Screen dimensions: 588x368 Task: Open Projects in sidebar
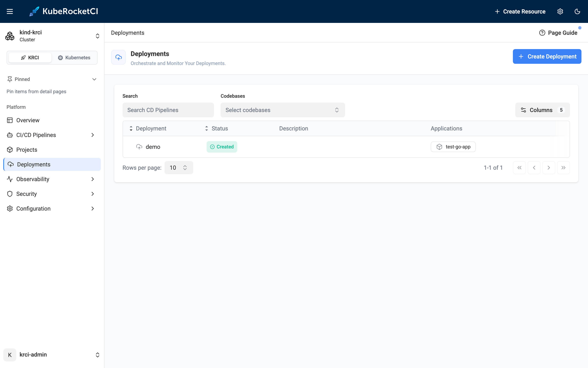tap(52, 150)
